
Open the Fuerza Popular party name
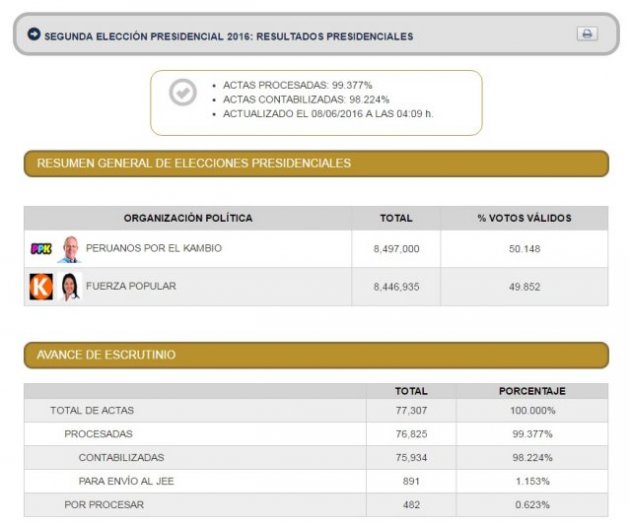pos(131,286)
